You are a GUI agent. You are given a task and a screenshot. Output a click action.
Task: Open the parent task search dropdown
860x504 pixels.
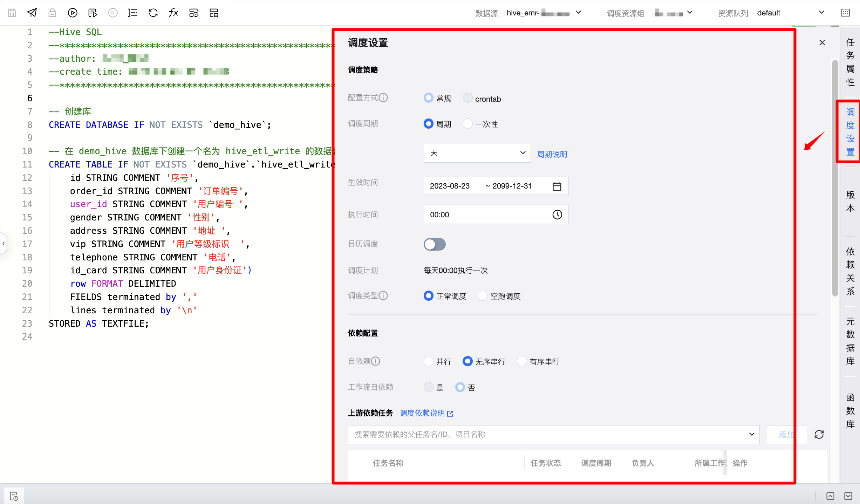pyautogui.click(x=553, y=435)
